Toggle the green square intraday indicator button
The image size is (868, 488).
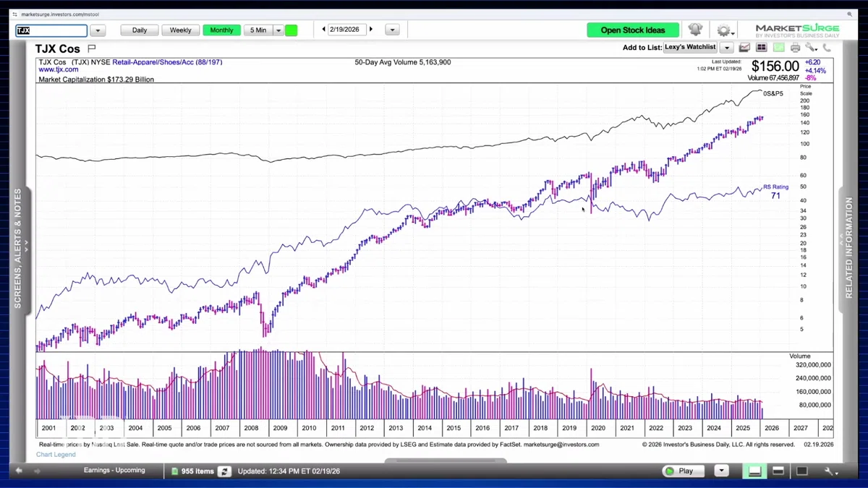coord(291,30)
